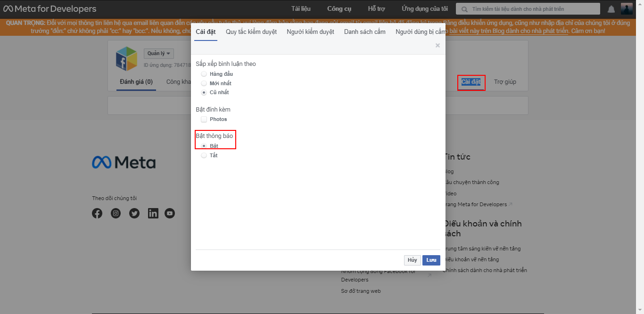
Task: Select Tắt to turn off notifications
Action: coord(204,155)
